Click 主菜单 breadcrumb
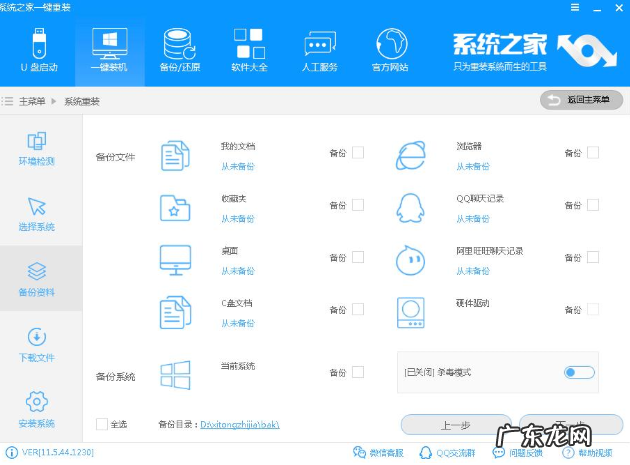 pyautogui.click(x=32, y=101)
